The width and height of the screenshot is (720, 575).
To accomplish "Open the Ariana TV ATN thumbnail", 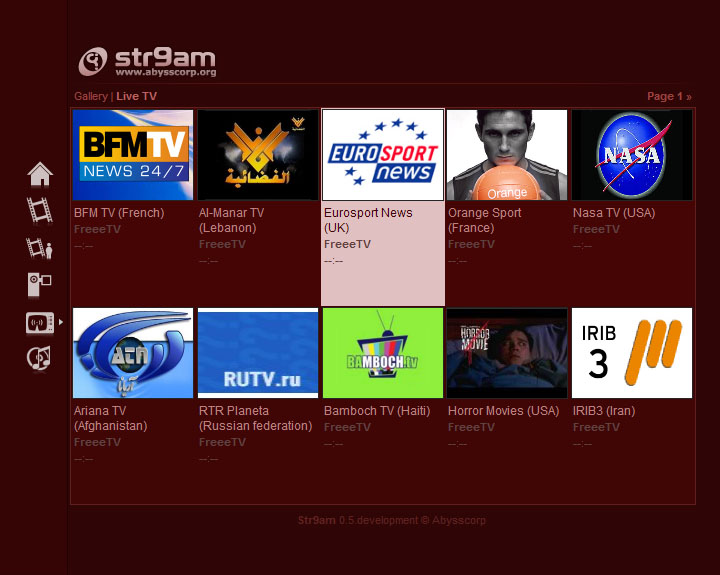I will point(133,353).
